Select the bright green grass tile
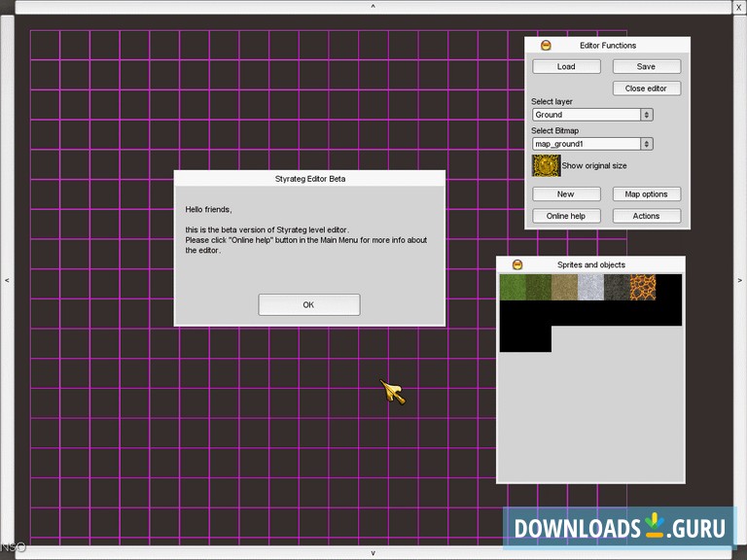 (x=513, y=287)
